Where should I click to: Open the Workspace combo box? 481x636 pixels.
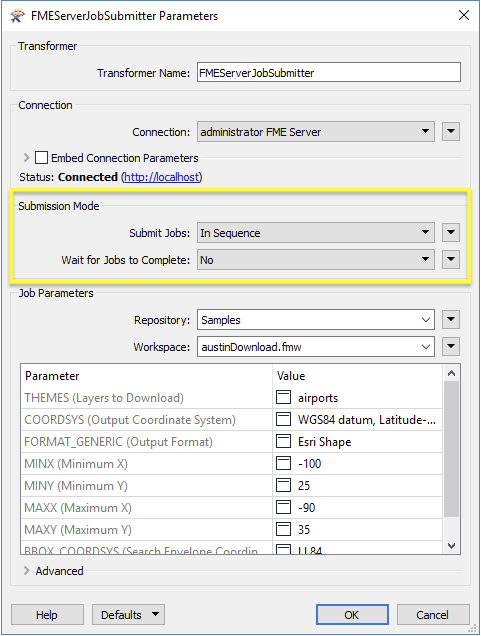(x=316, y=347)
